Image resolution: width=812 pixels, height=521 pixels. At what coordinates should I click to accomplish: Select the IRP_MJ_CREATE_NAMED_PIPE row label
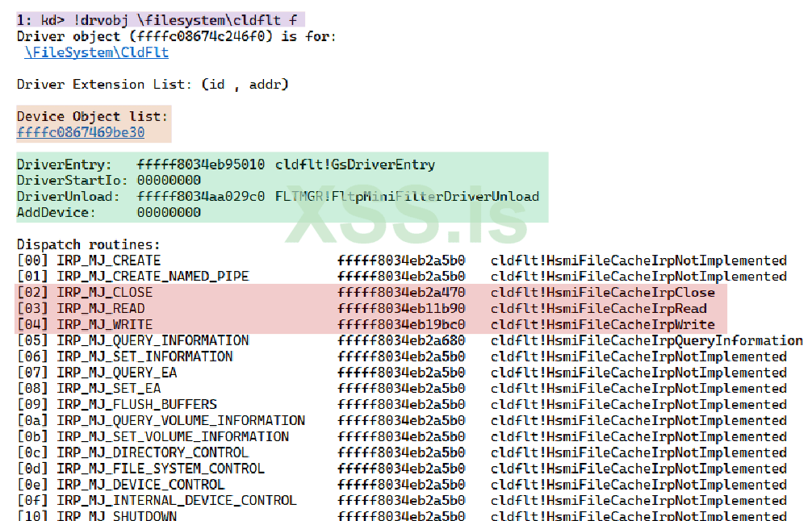153,277
